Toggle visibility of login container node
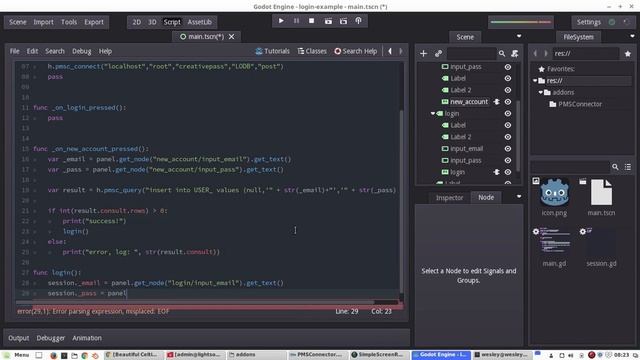Screen dimensions: 640x360 [508, 113]
